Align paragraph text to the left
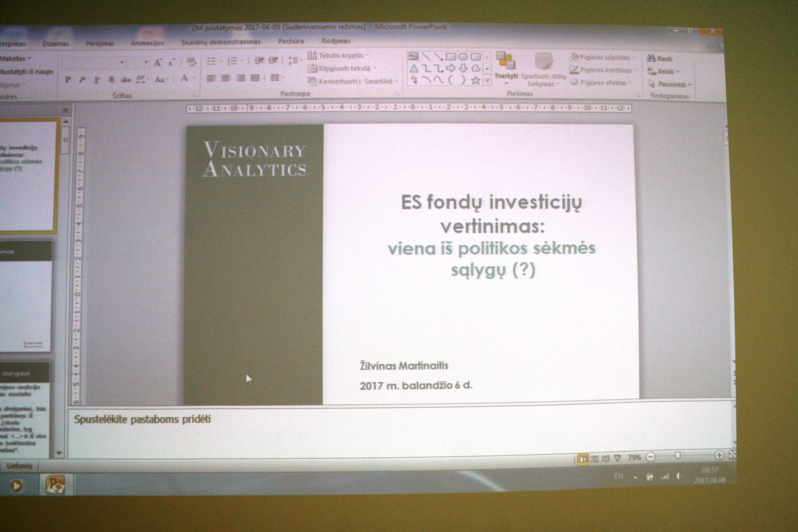This screenshot has height=532, width=798. coord(211,78)
